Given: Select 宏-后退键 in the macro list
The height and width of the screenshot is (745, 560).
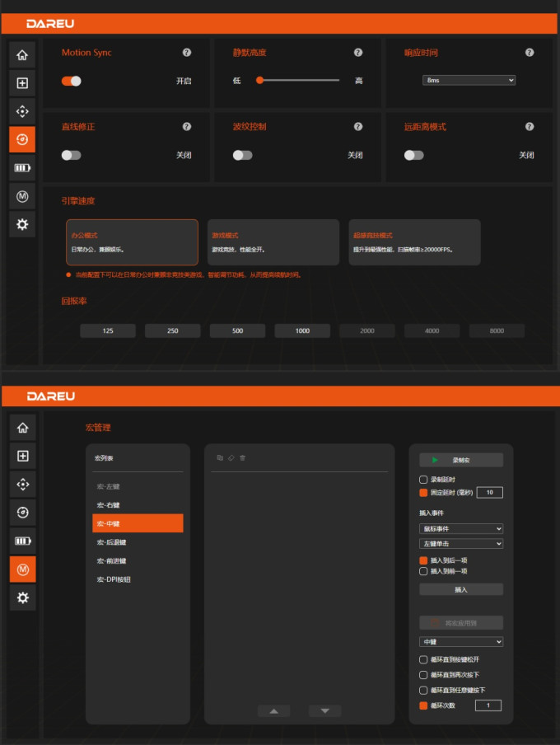Looking at the screenshot, I should tap(138, 542).
